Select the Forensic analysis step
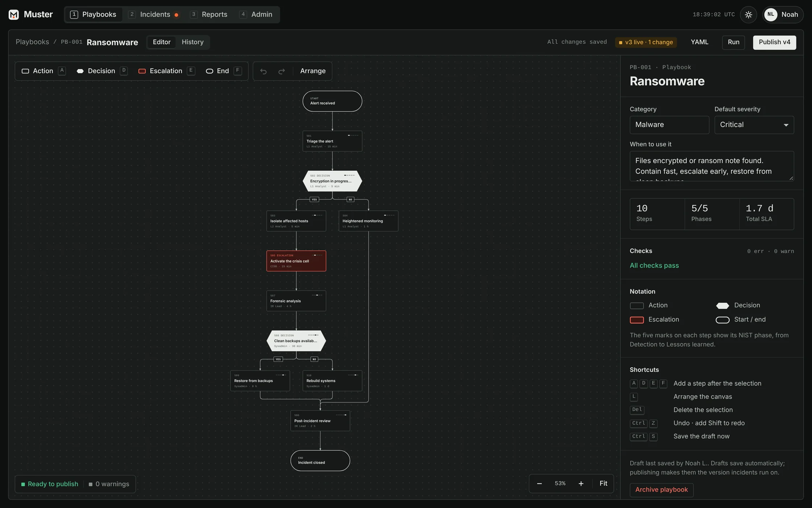Screen dimensions: 812x508 296,301
